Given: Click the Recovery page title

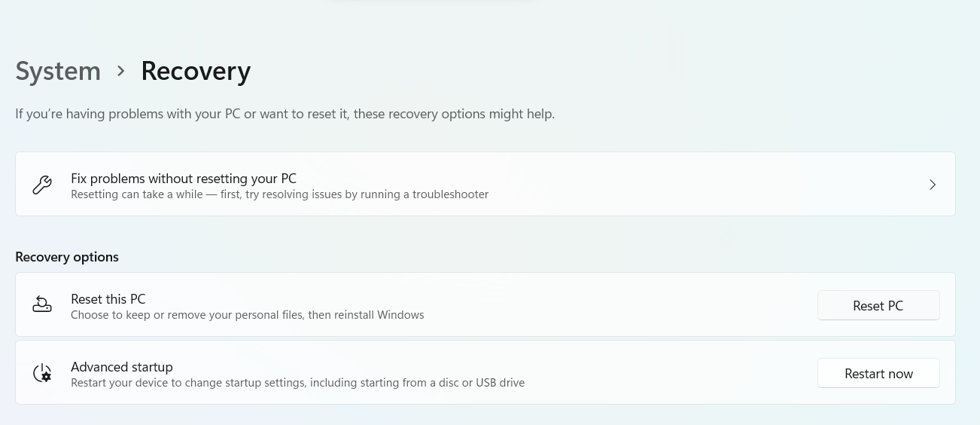Looking at the screenshot, I should click(196, 71).
